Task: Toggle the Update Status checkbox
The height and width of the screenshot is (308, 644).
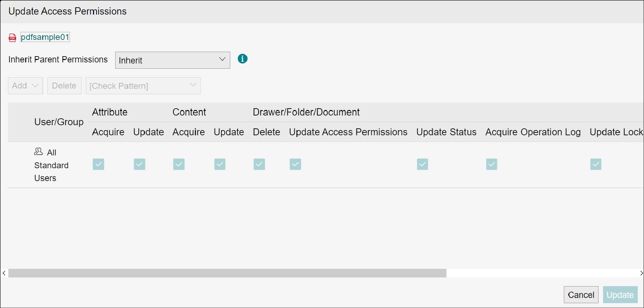Action: [x=422, y=164]
